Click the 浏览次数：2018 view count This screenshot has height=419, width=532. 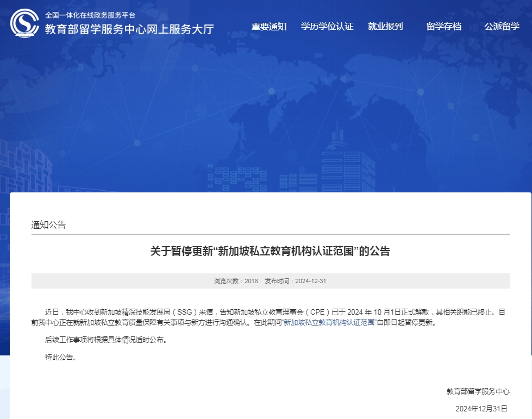click(236, 281)
